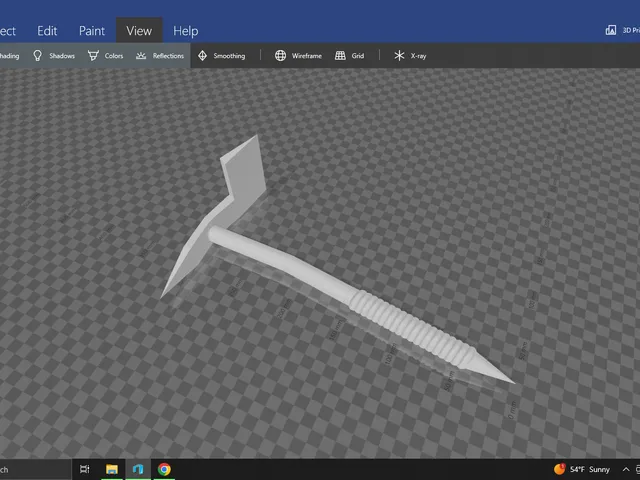Open 3D Print from title bar

[622, 30]
